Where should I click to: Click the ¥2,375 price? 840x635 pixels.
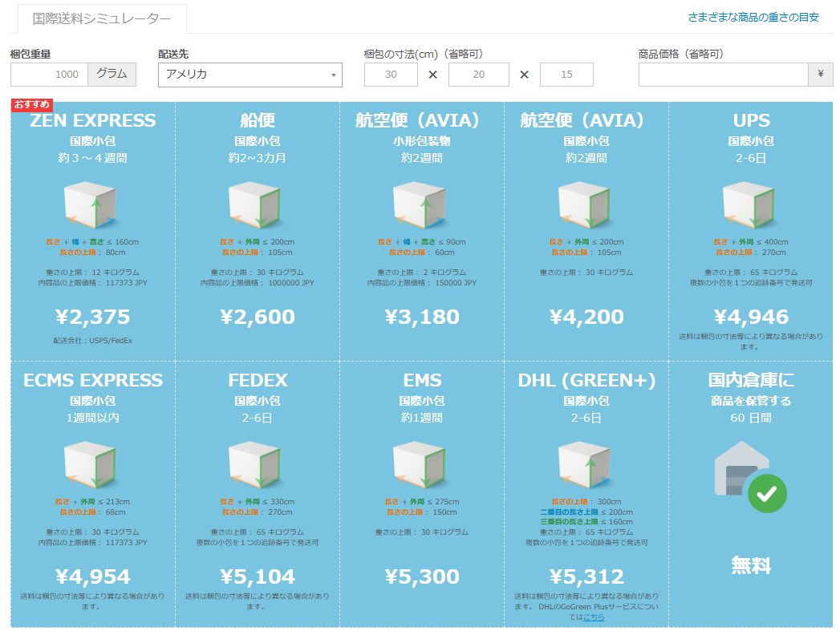coord(93,317)
